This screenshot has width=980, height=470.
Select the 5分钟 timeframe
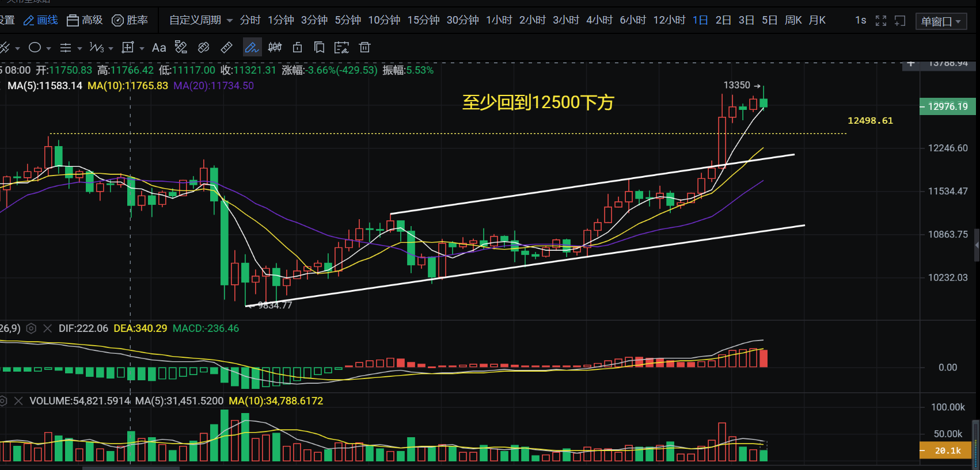348,20
